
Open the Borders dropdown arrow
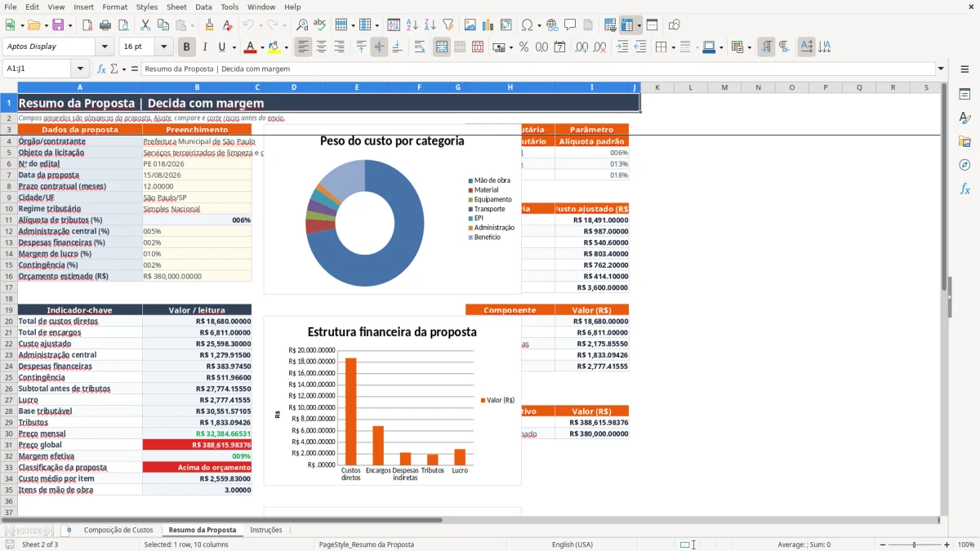(673, 47)
